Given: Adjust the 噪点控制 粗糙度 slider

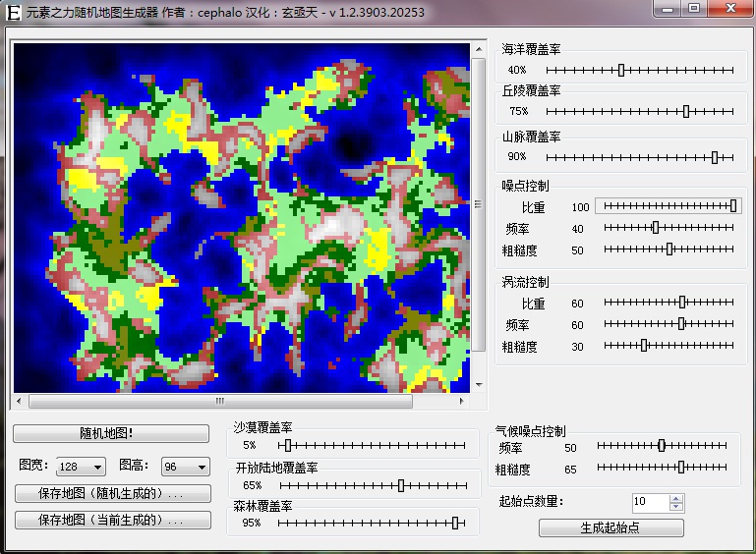Looking at the screenshot, I should (x=669, y=249).
